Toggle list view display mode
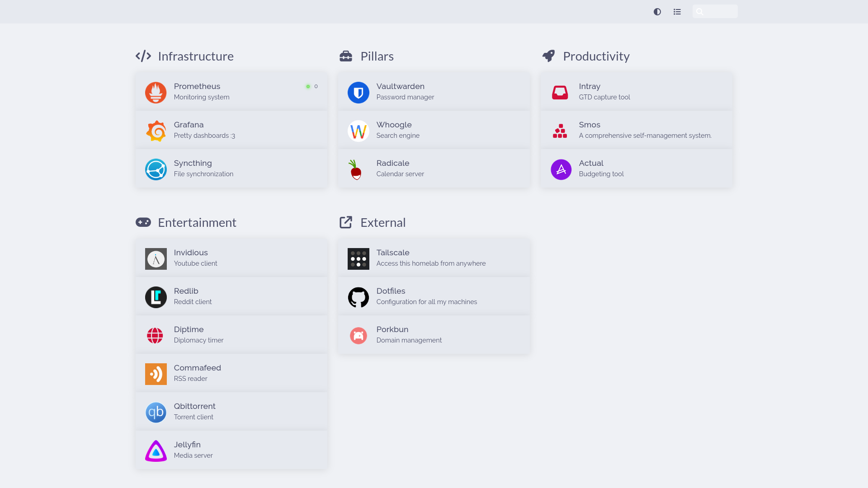Screen dimensions: 868x488 [677, 12]
